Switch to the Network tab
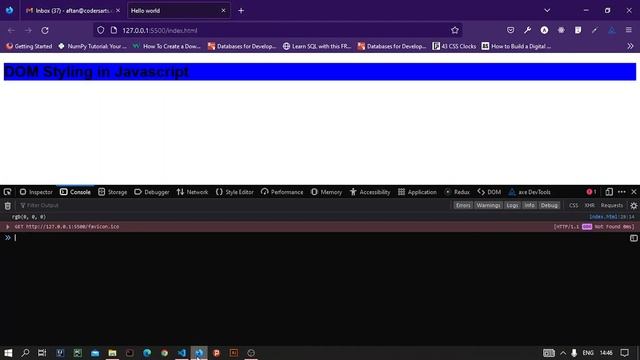Viewport: 640px width, 360px height. tap(192, 192)
